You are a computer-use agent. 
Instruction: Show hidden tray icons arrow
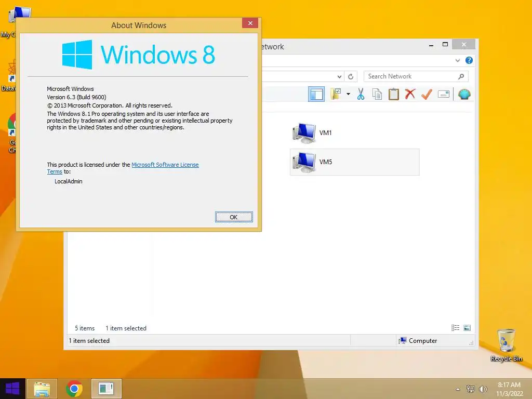(x=458, y=389)
